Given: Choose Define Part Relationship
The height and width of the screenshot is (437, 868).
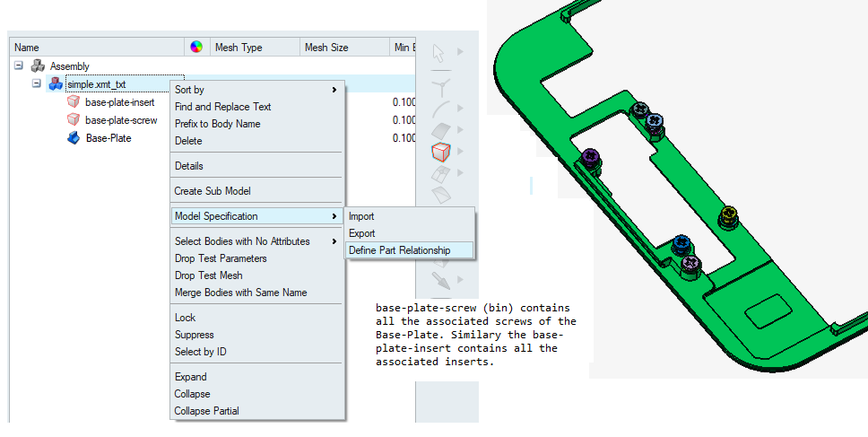Looking at the screenshot, I should [399, 250].
